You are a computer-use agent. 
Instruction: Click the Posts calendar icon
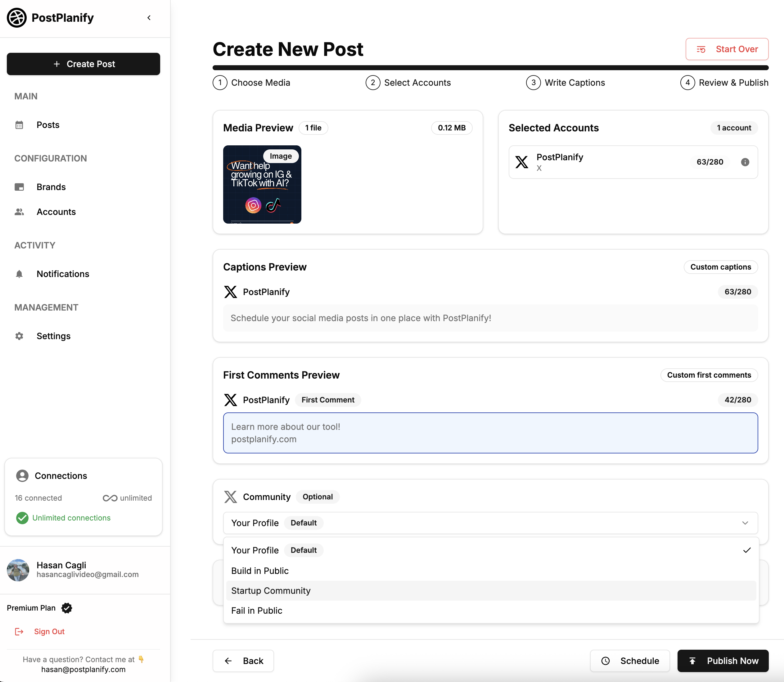(x=19, y=125)
